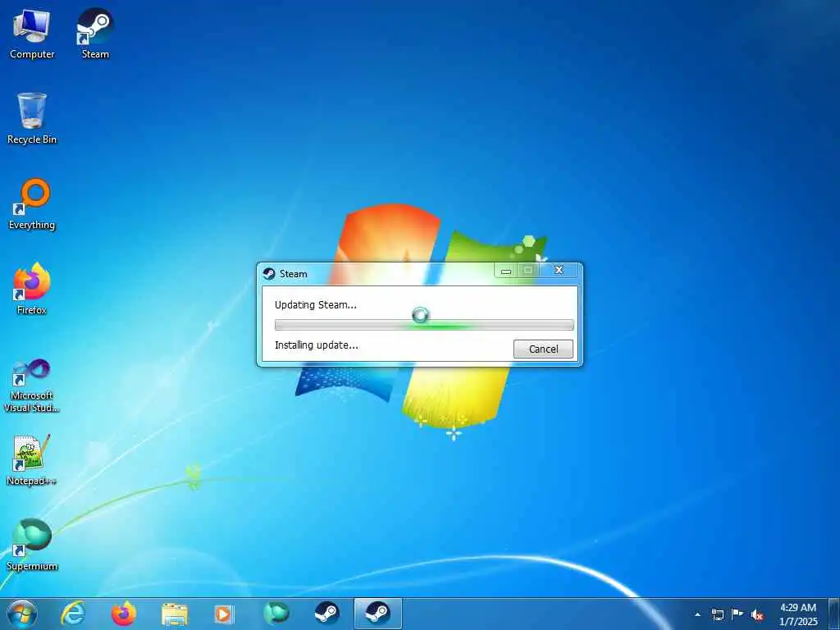Open the Windows Start menu

[22, 614]
